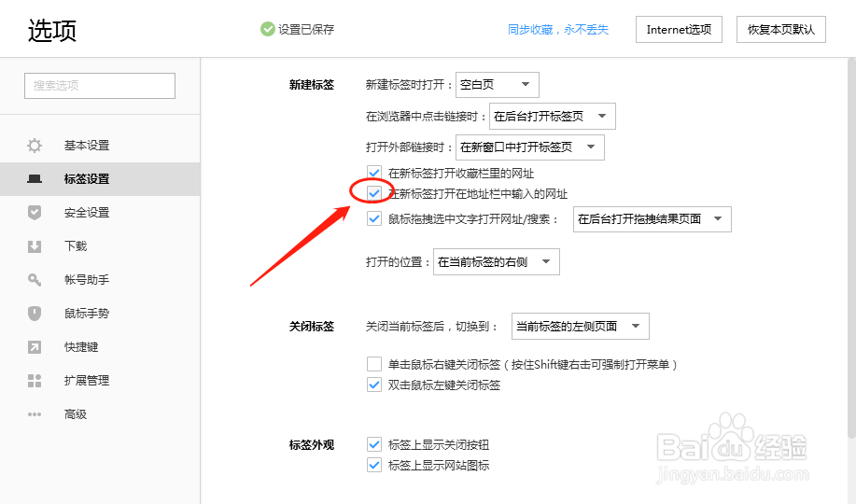Viewport: 856px width, 504px height.
Task: Click the key icon beside 帐号助手
Action: coord(35,280)
